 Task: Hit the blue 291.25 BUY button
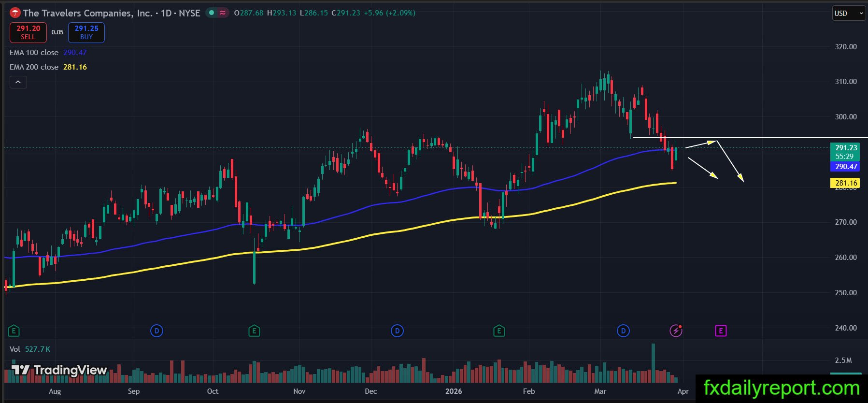86,32
